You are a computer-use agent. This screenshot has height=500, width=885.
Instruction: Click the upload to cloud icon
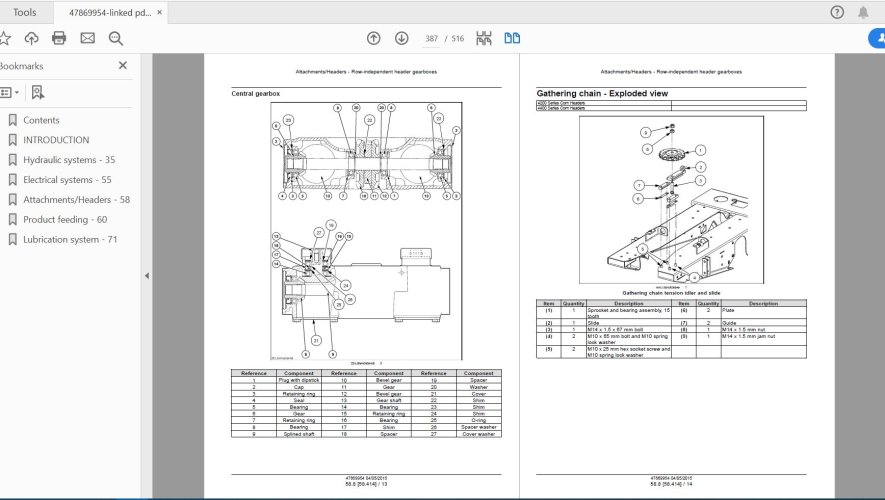(x=31, y=38)
